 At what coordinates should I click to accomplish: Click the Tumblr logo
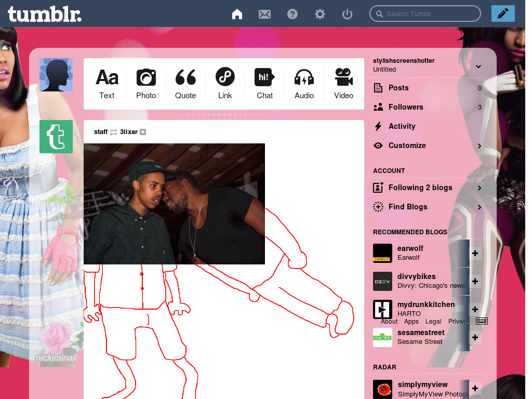pos(45,14)
